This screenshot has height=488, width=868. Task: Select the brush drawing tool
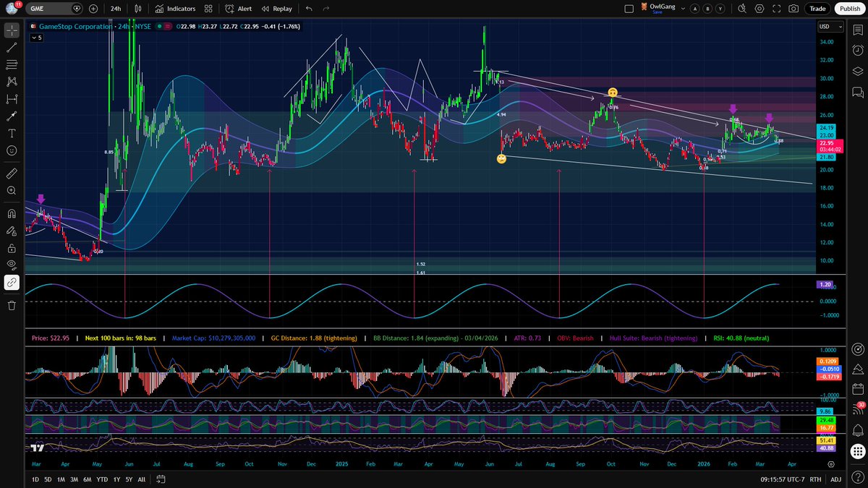(x=12, y=116)
